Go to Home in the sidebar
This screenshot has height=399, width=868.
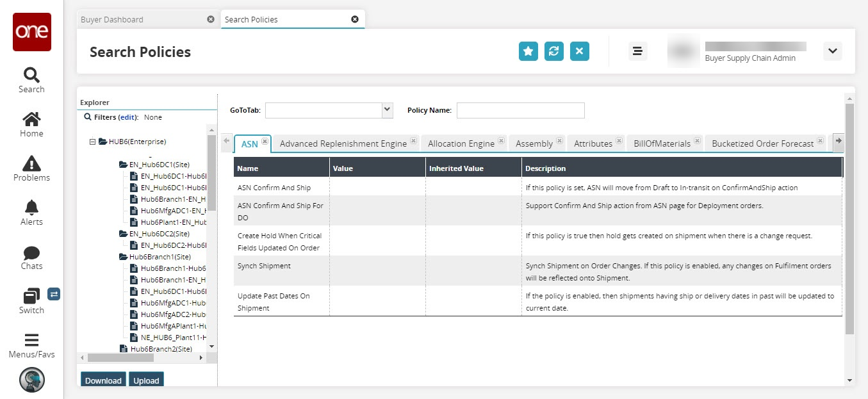(x=31, y=120)
